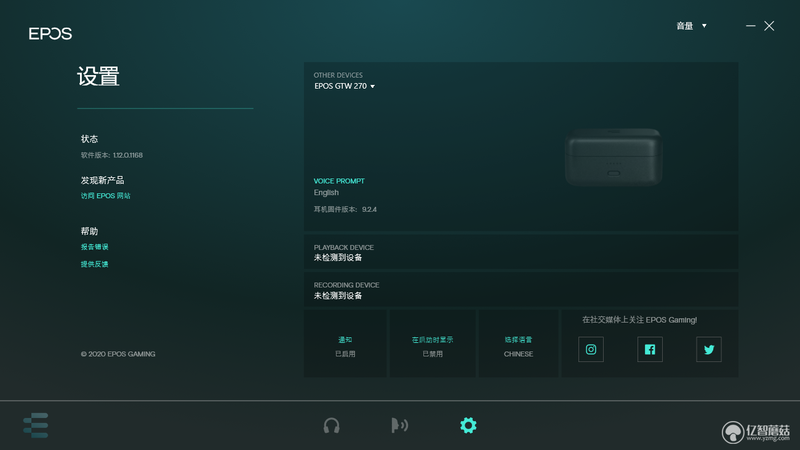Click the 耳机固件版本 9.2.4 text
Image resolution: width=800 pixels, height=450 pixels.
pos(345,209)
